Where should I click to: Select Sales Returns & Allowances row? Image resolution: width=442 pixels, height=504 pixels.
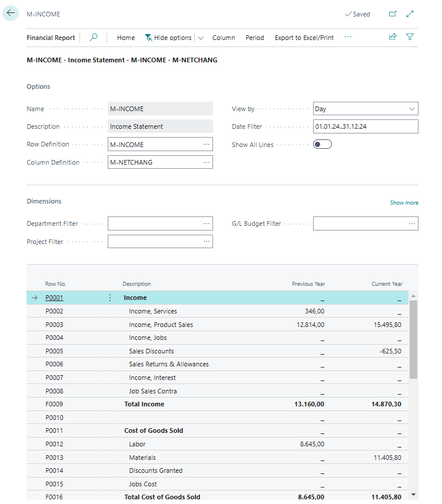click(217, 364)
